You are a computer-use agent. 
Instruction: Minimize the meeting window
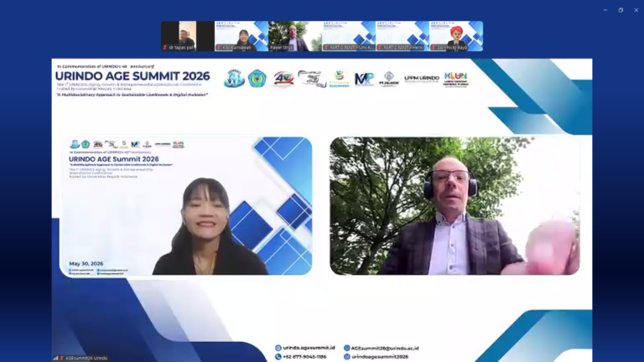coord(605,10)
